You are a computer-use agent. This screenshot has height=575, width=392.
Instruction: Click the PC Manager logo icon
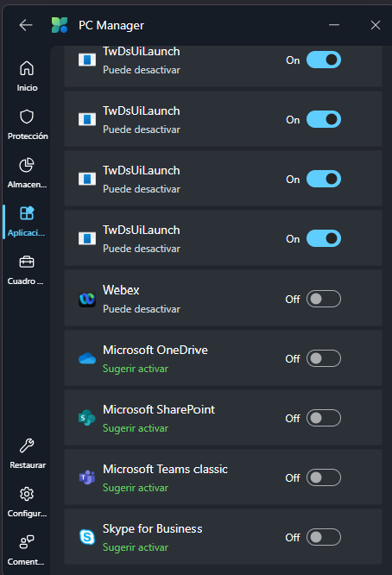coord(60,25)
